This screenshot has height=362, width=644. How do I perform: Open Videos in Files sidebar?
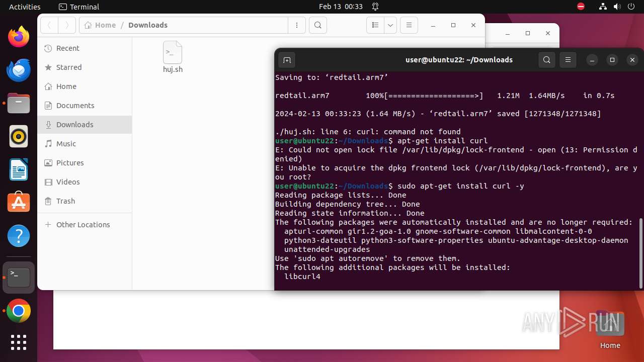tap(85, 182)
